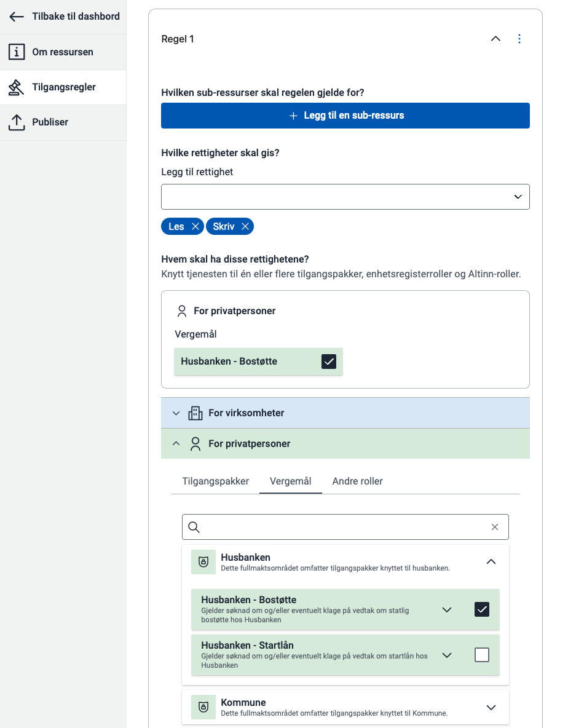
Task: Clear the search field with X icon
Action: point(495,527)
